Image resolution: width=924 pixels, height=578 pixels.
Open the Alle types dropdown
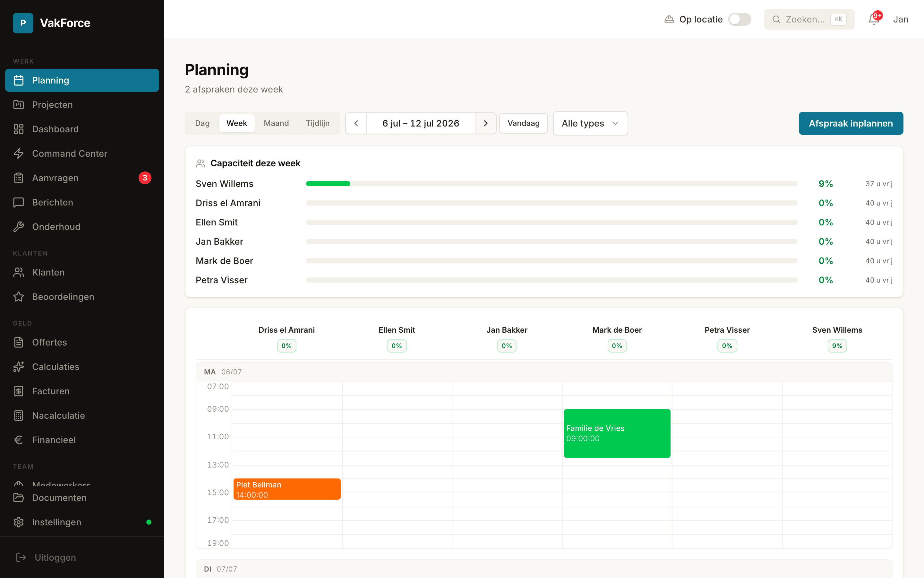click(x=590, y=124)
